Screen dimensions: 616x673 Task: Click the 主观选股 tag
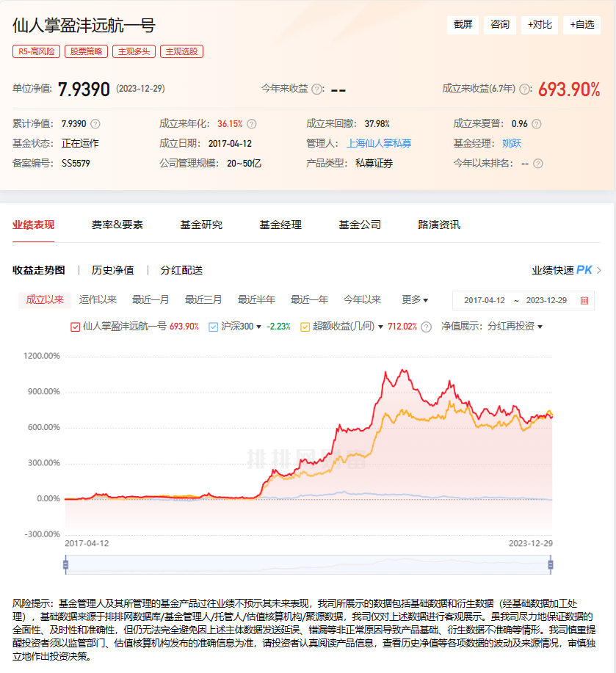point(181,51)
